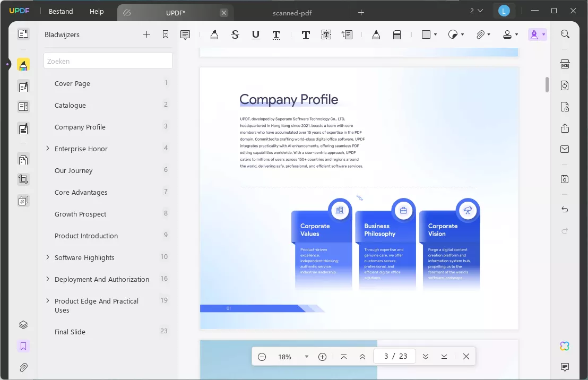Image resolution: width=588 pixels, height=380 pixels.
Task: Go to the next page
Action: 426,357
